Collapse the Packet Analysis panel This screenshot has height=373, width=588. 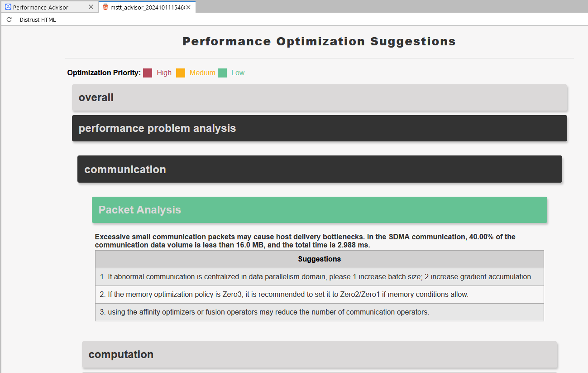point(320,210)
